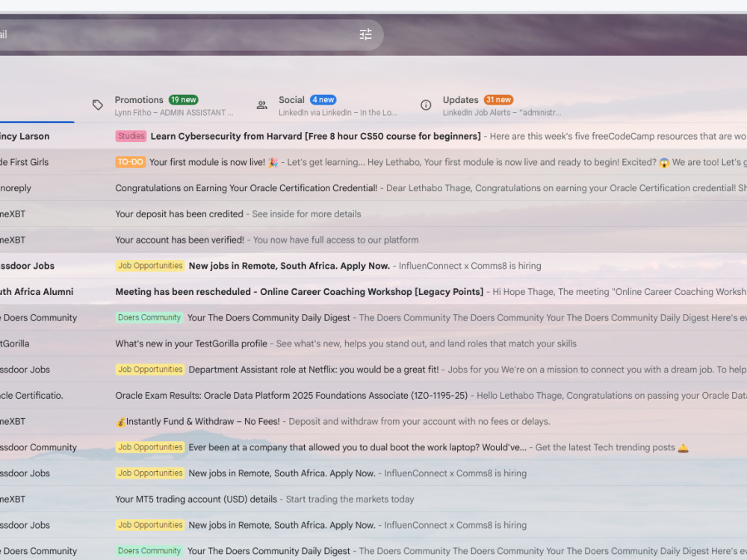Viewport: 747px width, 560px height.
Task: Open 'Department Assistant role at Netflix' email
Action: pyautogui.click(x=314, y=370)
